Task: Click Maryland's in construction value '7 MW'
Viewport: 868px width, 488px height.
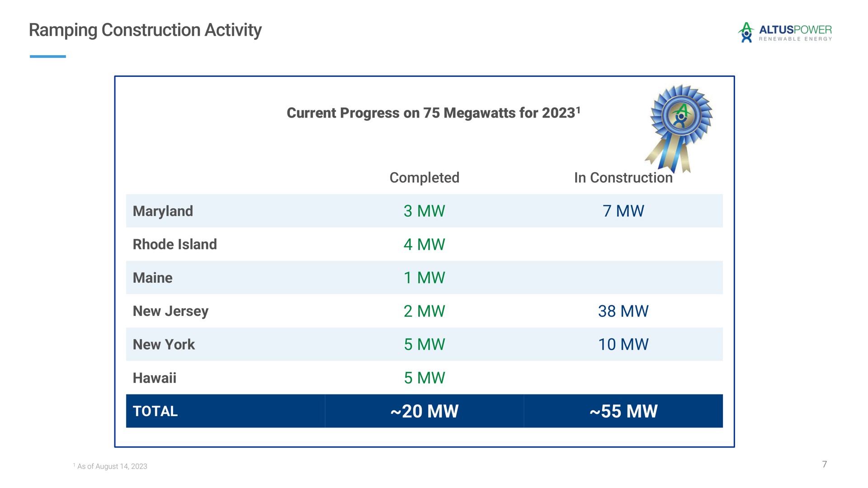Action: 623,211
